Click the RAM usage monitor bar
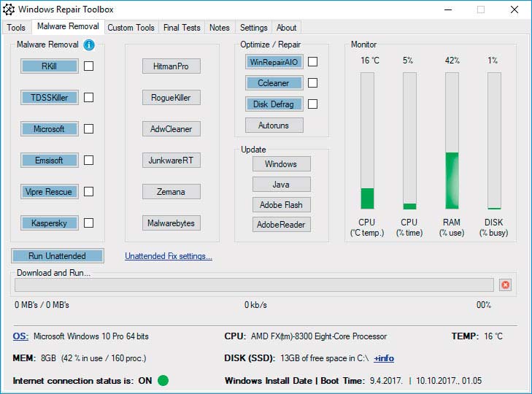The height and width of the screenshot is (394, 532). coord(452,141)
